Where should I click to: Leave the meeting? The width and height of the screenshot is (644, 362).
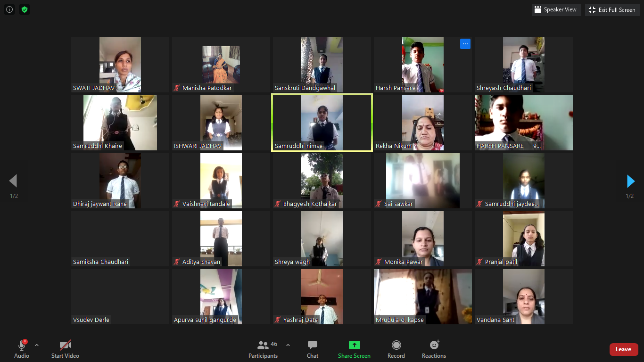(x=623, y=349)
